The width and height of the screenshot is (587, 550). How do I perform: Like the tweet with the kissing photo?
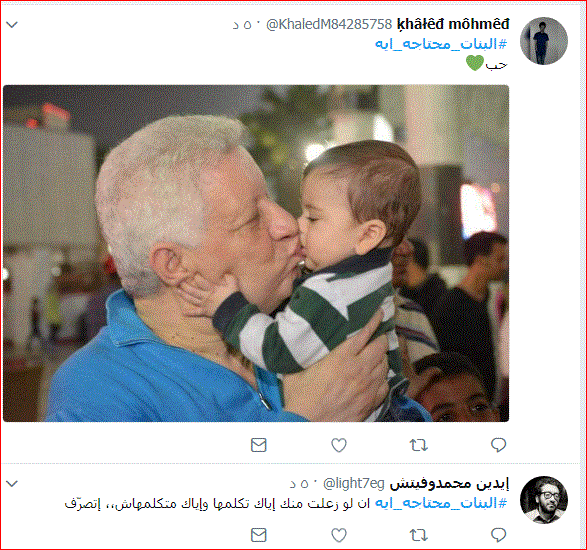click(x=339, y=445)
